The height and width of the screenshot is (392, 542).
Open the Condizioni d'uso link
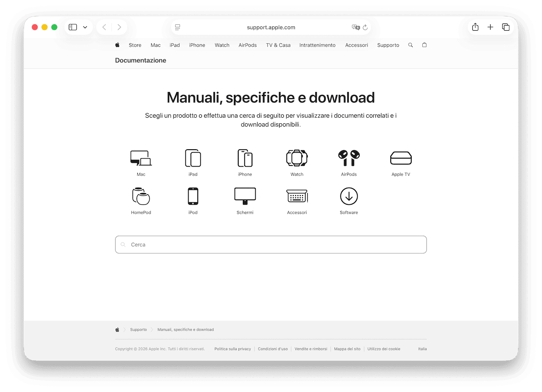pyautogui.click(x=273, y=349)
